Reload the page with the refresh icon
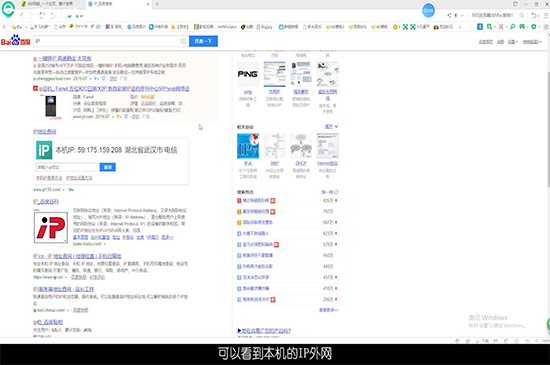Image resolution: width=550 pixels, height=365 pixels. (x=42, y=15)
